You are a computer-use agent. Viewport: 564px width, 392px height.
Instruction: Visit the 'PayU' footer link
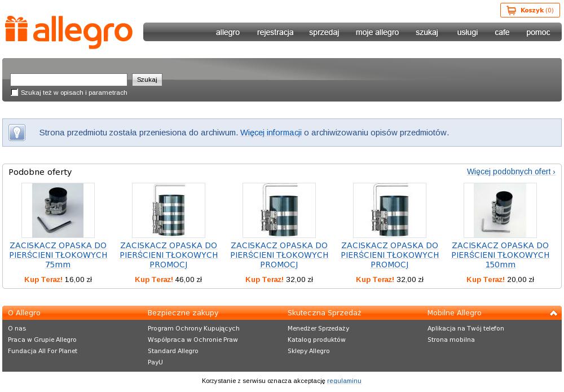(155, 362)
